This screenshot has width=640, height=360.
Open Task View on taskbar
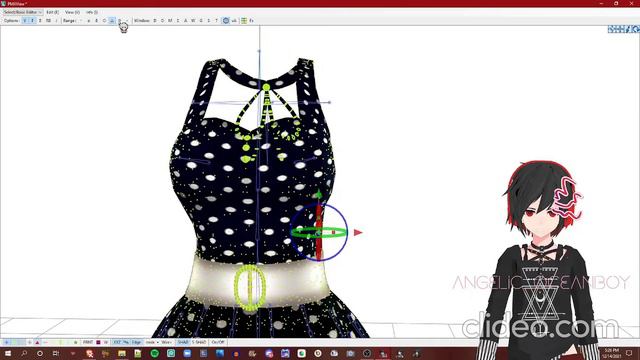pos(56,353)
